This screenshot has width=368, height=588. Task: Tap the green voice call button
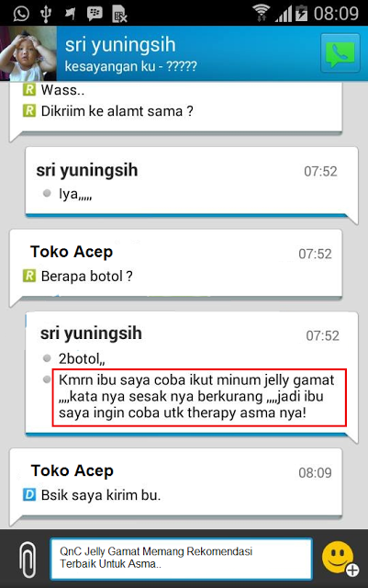click(340, 53)
